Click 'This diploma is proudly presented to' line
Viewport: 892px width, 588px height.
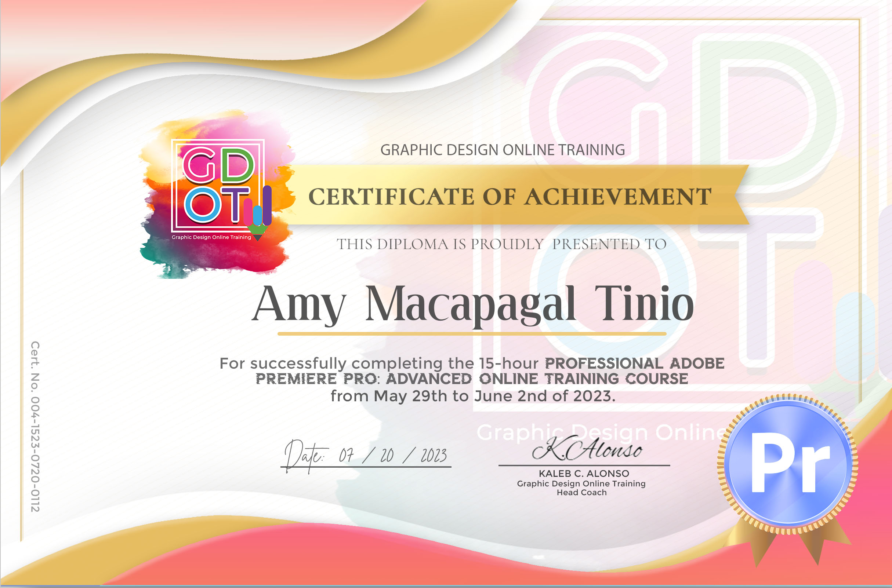(x=501, y=245)
